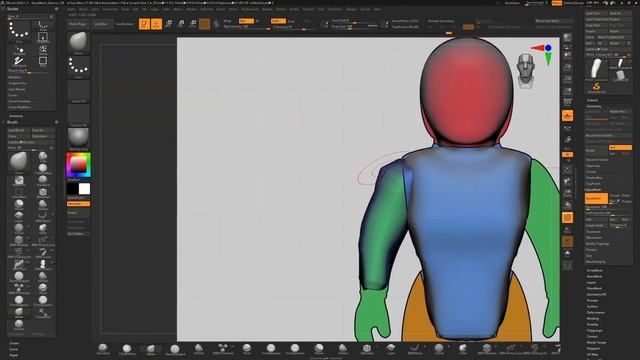This screenshot has height=360, width=640.
Task: Select the white color swatch
Action: [x=84, y=189]
